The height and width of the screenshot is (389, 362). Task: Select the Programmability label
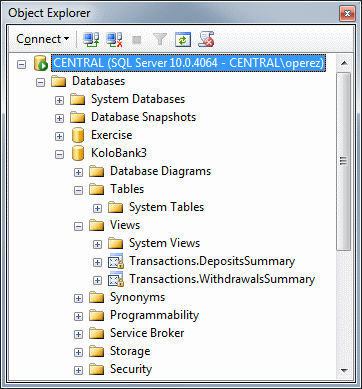click(154, 315)
